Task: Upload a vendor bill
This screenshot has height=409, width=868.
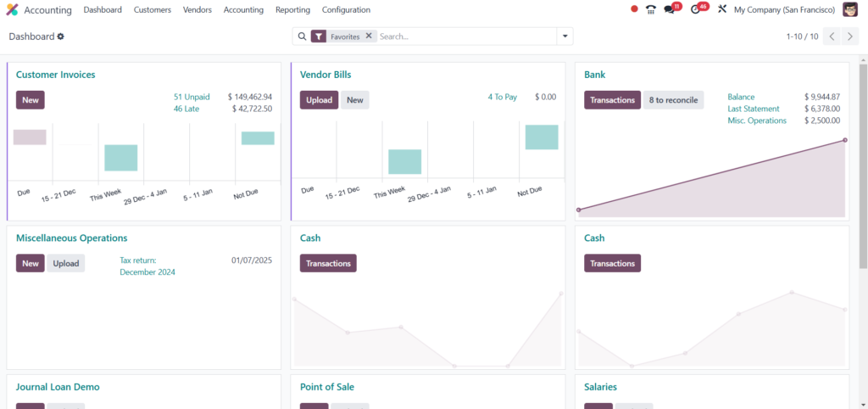Action: point(319,100)
